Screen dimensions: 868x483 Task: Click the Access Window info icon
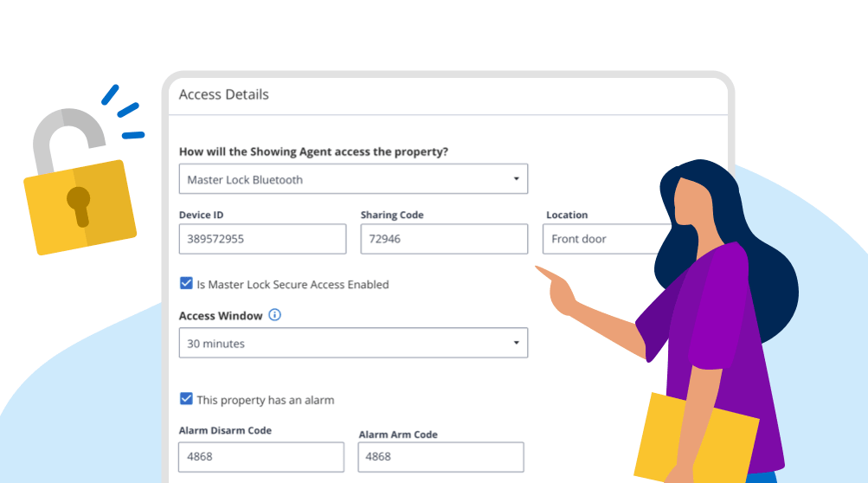[274, 315]
